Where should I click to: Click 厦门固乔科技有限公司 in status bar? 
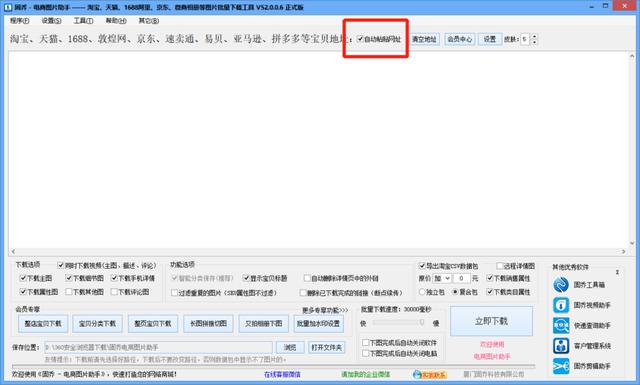click(494, 374)
